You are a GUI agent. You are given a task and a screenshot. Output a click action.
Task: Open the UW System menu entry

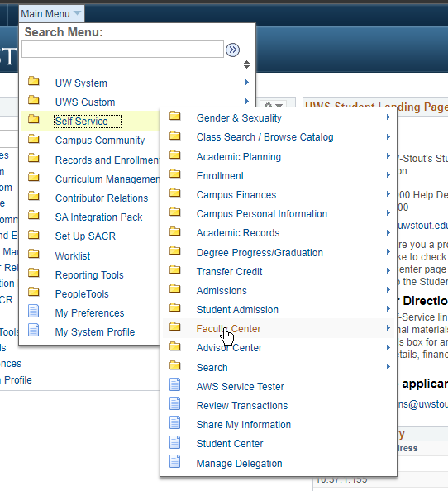pos(81,83)
